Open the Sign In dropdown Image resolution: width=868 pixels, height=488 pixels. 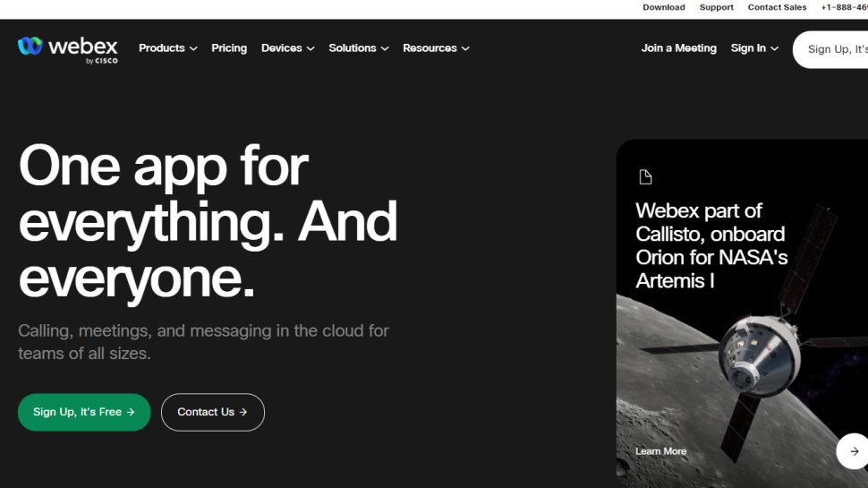[x=754, y=48]
